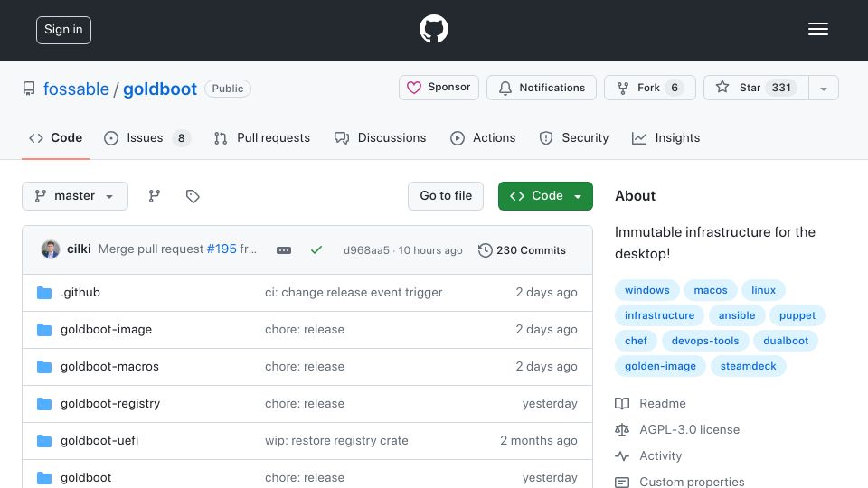The height and width of the screenshot is (488, 868).
Task: Select the devops-tools topic tag
Action: pos(705,341)
